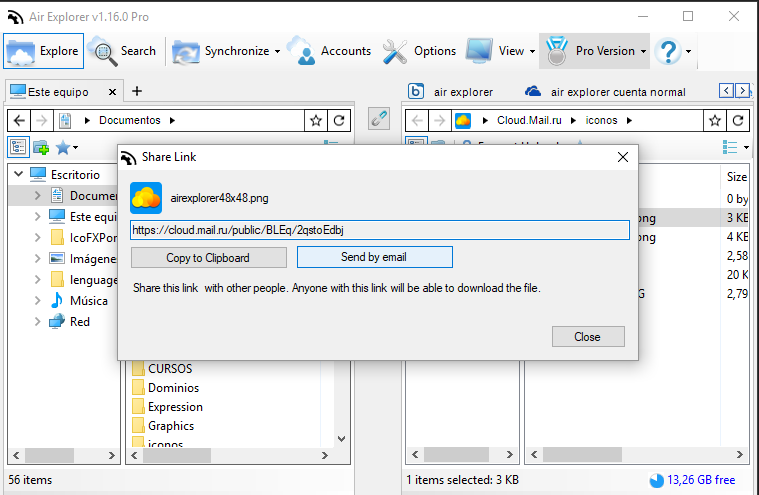Click iconos in the right breadcrumb
Screen dimensions: 759x495
tap(601, 120)
